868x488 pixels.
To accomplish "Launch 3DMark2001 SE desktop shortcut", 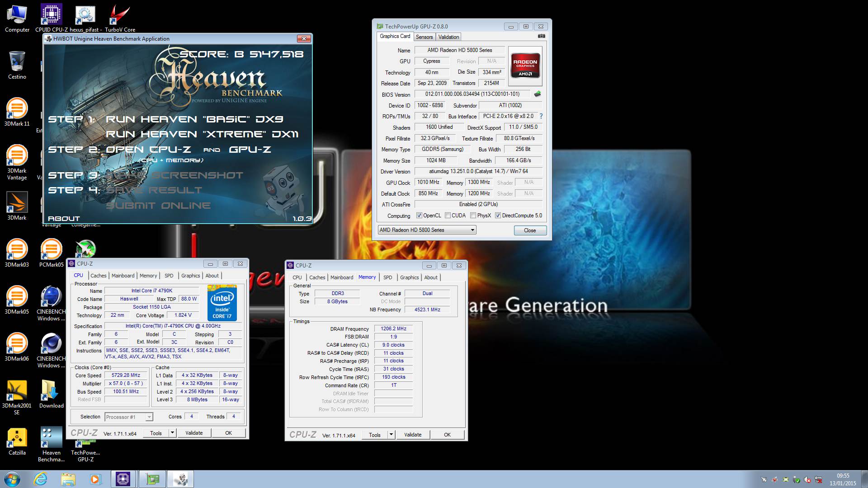I will pyautogui.click(x=17, y=397).
